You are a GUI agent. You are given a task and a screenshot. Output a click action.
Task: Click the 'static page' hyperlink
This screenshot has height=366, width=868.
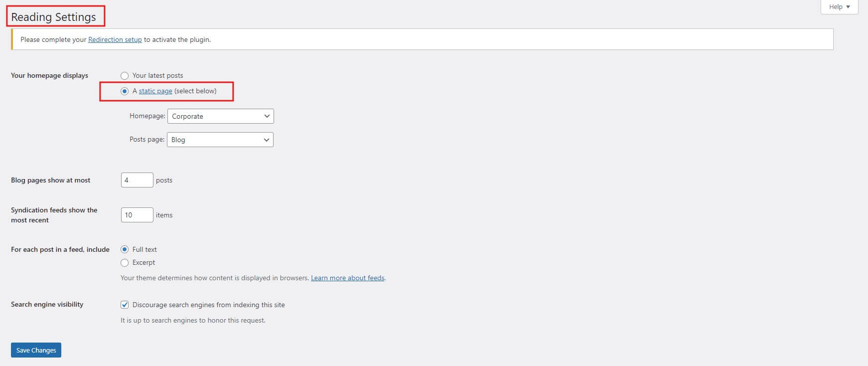155,91
